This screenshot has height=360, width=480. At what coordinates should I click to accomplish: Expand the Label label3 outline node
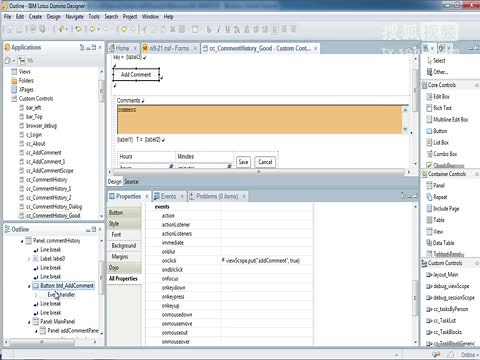point(29,259)
